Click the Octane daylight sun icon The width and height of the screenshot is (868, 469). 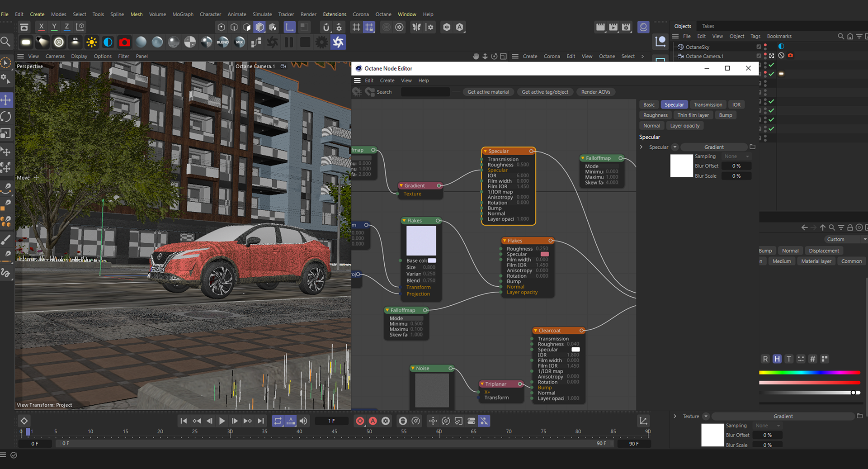pyautogui.click(x=92, y=42)
